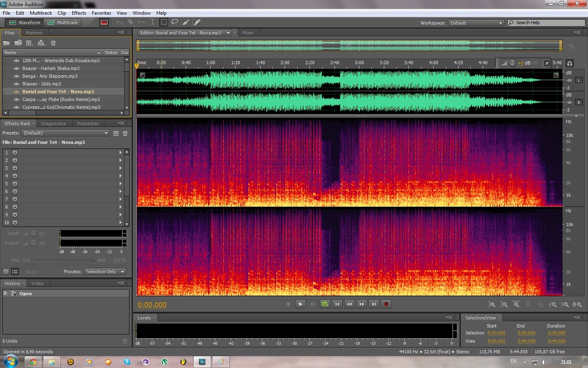Click the Import File icon in Files panel
Image resolution: width=588 pixels, height=368 pixels.
[x=18, y=43]
